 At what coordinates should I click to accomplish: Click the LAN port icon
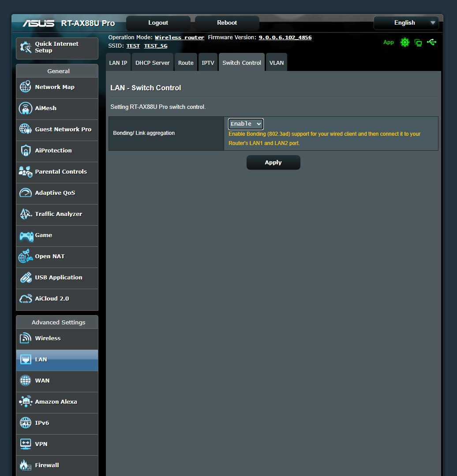[x=26, y=360]
